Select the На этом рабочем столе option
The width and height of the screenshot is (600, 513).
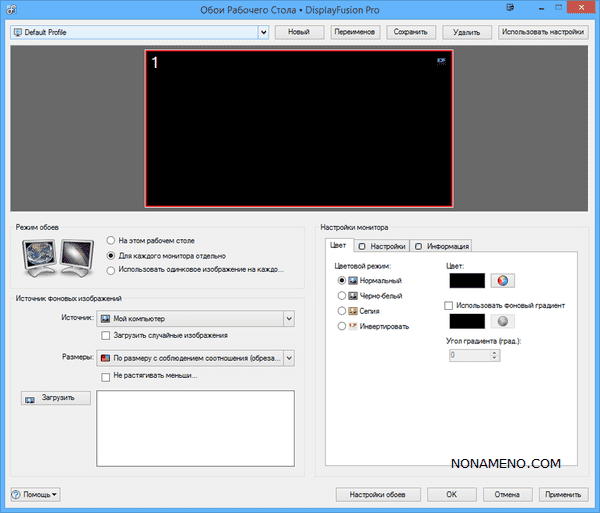(111, 241)
